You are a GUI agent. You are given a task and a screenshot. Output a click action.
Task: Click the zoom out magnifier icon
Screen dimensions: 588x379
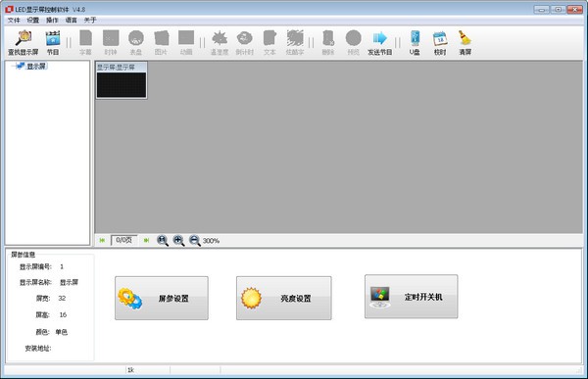point(195,240)
